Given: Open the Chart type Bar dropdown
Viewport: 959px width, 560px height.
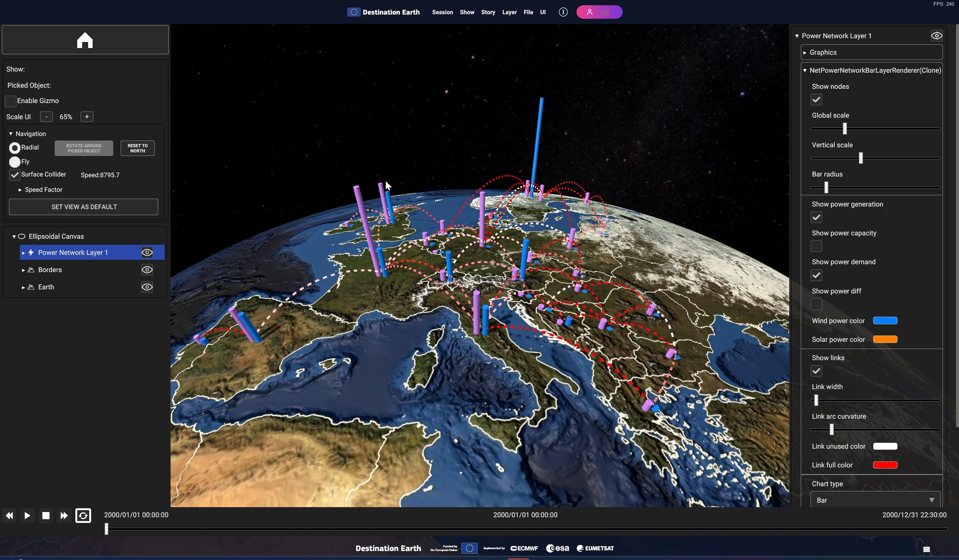Looking at the screenshot, I should [x=875, y=500].
